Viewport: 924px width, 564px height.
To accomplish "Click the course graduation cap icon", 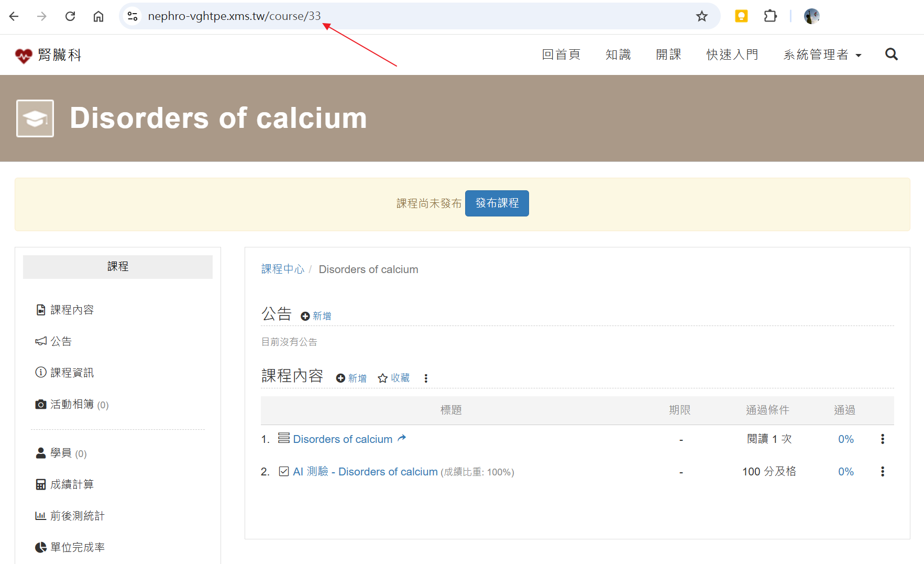I will 35,118.
